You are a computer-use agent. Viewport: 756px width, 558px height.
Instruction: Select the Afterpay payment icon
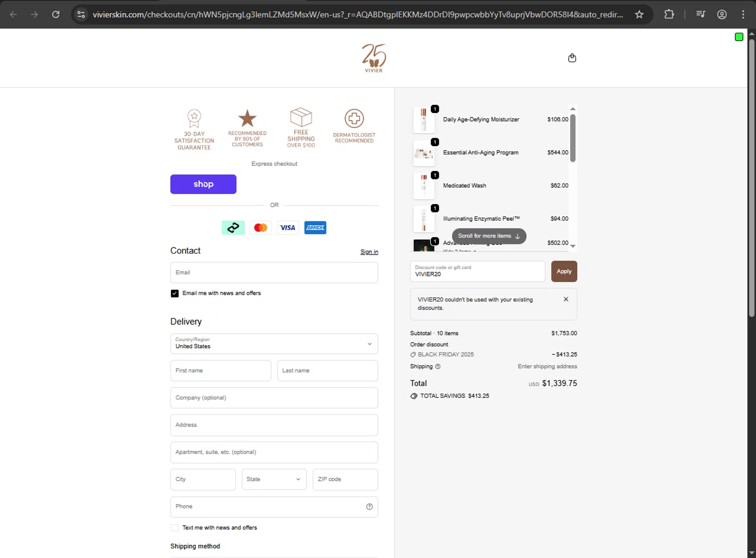(x=233, y=228)
